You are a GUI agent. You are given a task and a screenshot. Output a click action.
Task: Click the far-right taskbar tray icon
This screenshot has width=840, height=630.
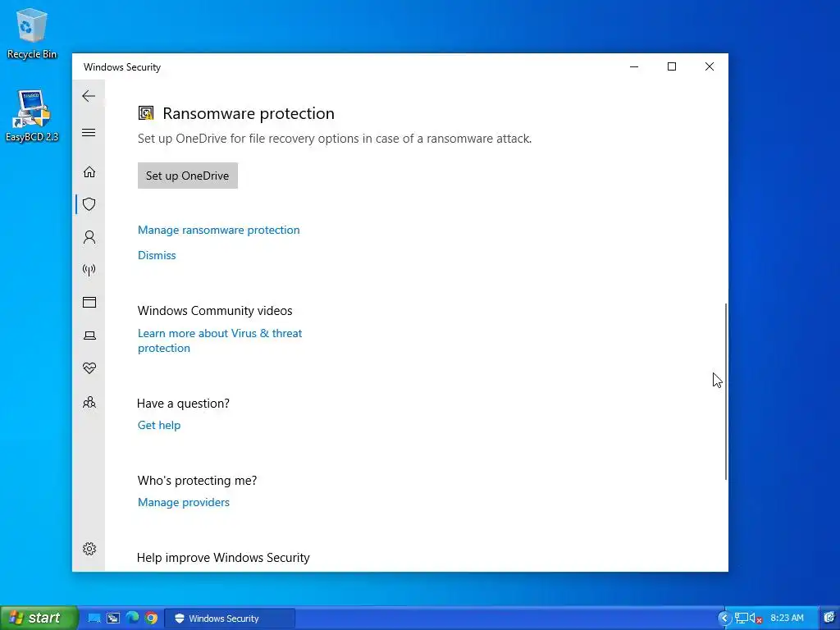(829, 619)
